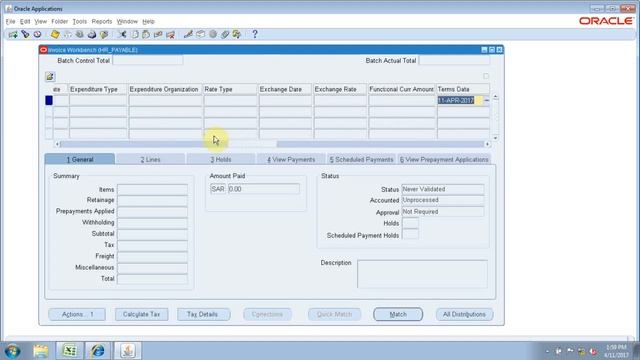Click the Clear Record toolbar icon
This screenshot has width=640, height=360.
click(158, 35)
